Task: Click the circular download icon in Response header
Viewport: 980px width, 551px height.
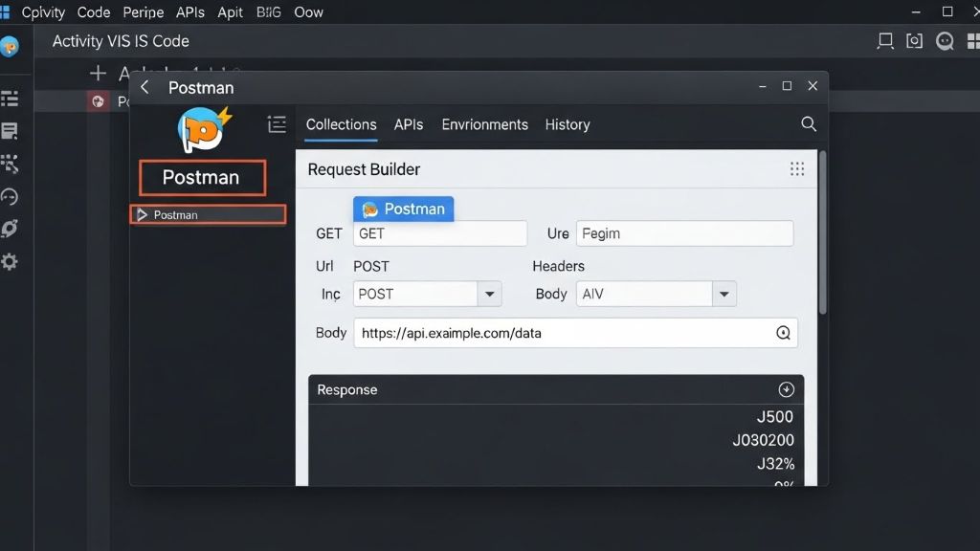Action: click(787, 389)
